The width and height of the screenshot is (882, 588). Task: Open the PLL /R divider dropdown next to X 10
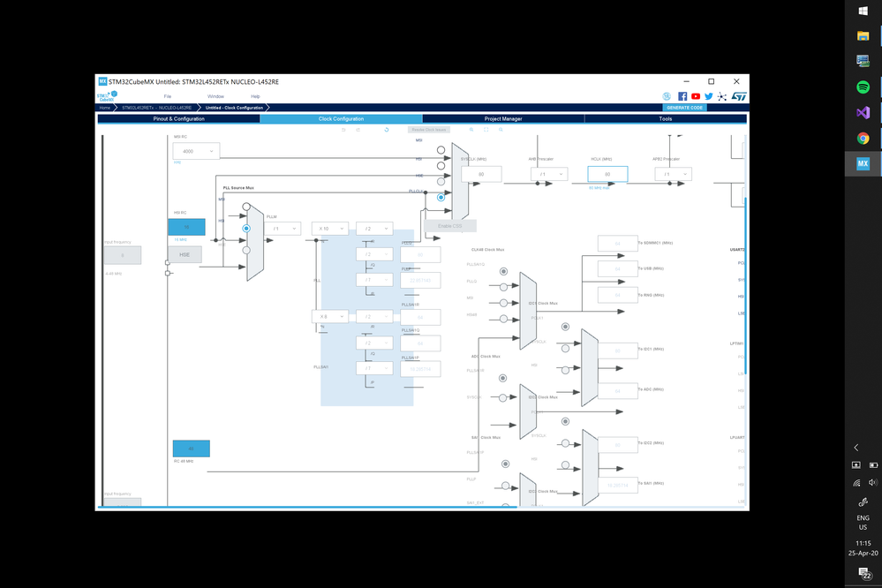coord(374,229)
